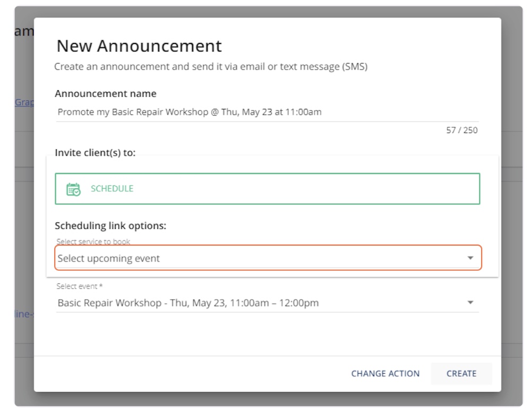
Task: Click the "Select event *" field label
Action: (x=80, y=287)
